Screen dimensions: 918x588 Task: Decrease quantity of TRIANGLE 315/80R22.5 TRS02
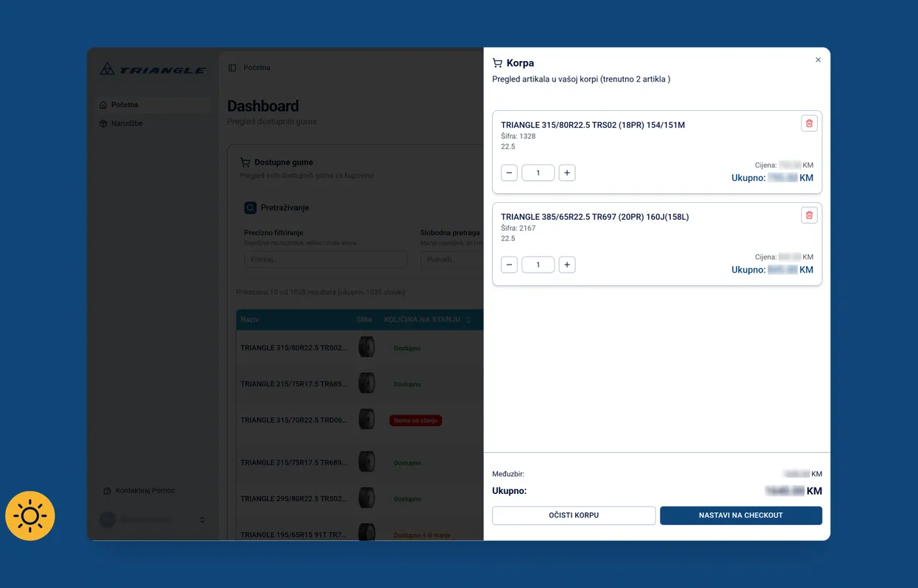coord(509,173)
